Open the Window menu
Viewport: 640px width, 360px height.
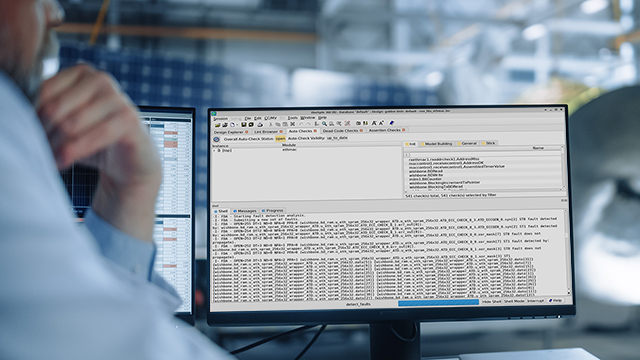point(307,118)
